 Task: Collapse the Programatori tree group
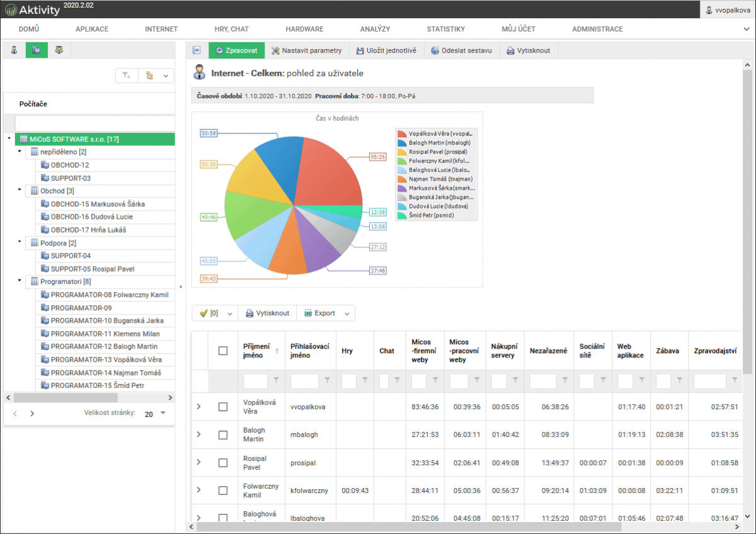20,281
